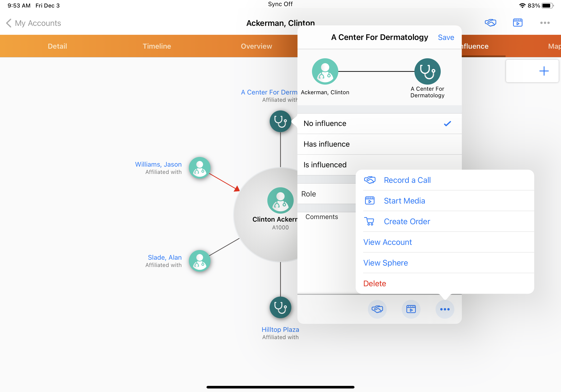
Task: Tap three-dot icon at popover bottom
Action: [445, 309]
